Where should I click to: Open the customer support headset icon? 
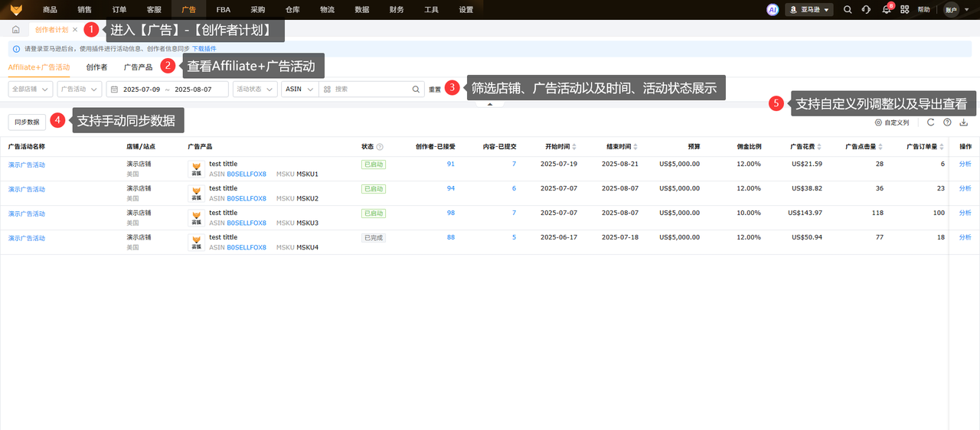click(866, 9)
